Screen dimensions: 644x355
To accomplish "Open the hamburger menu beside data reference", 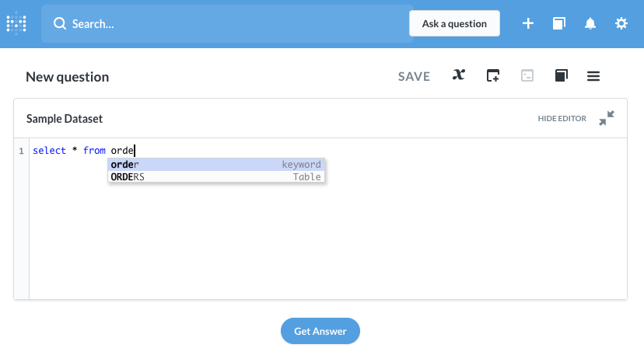I will (x=593, y=75).
